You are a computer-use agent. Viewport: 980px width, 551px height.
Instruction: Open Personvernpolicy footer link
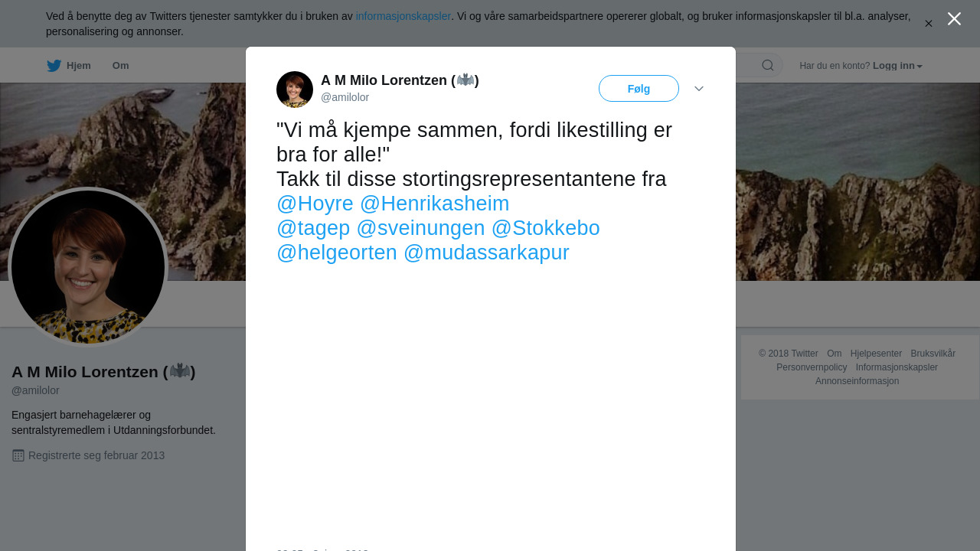(x=812, y=367)
